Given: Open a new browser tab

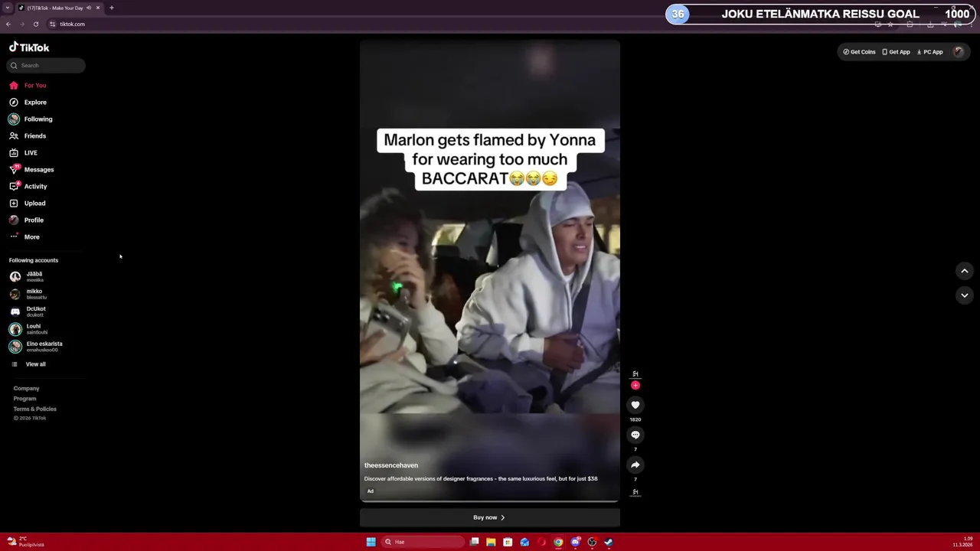Looking at the screenshot, I should click(112, 8).
